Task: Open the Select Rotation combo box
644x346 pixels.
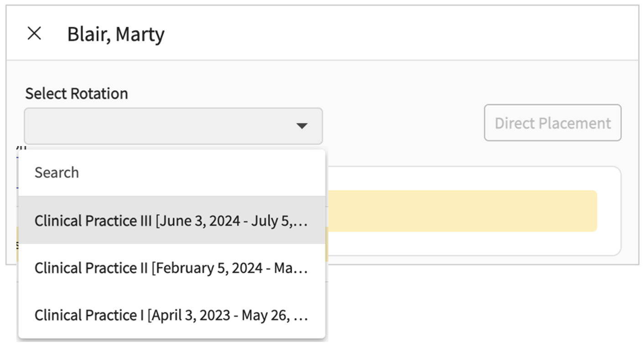Action: coord(173,126)
